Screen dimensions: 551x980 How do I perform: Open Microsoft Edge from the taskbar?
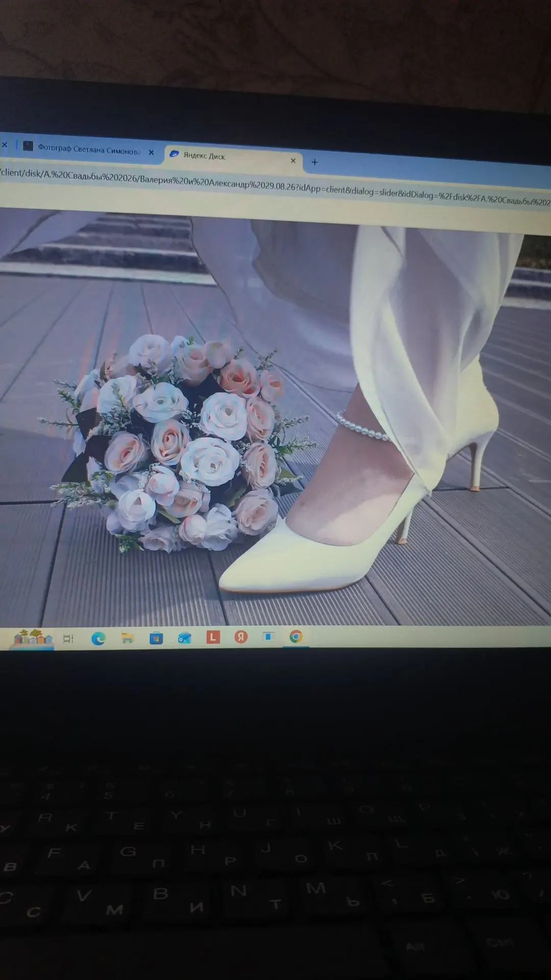[x=98, y=639]
